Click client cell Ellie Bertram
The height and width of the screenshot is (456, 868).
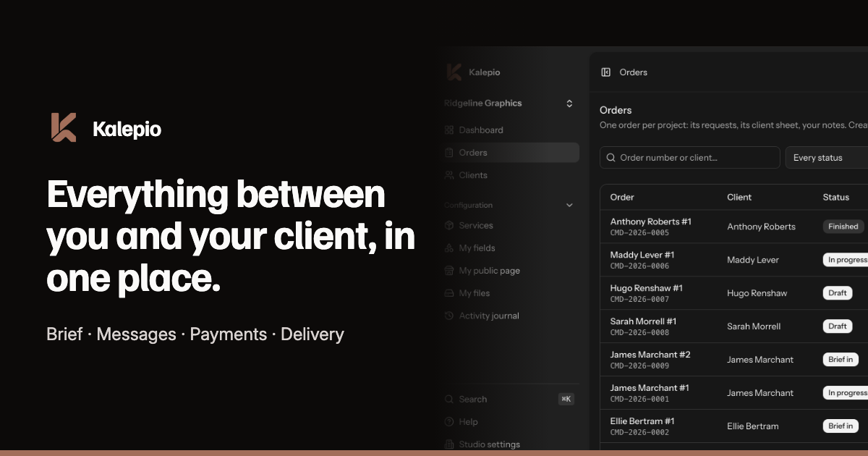pyautogui.click(x=753, y=426)
